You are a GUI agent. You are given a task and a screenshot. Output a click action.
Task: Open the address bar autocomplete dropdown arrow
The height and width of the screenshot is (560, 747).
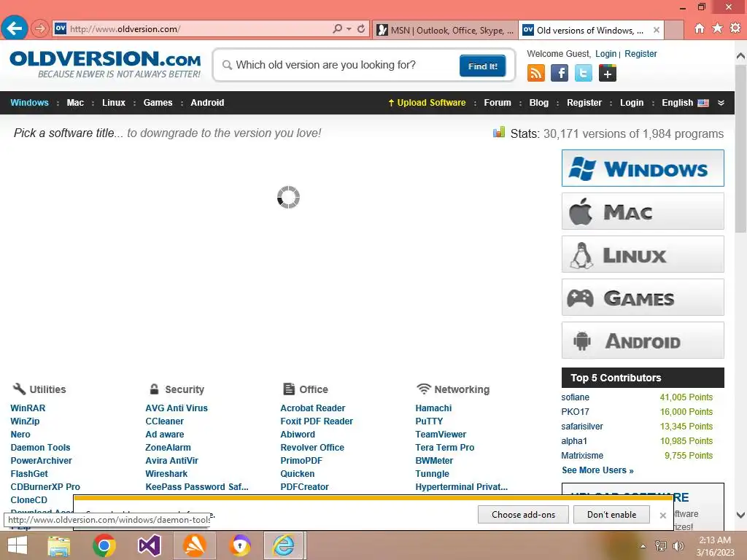349,29
